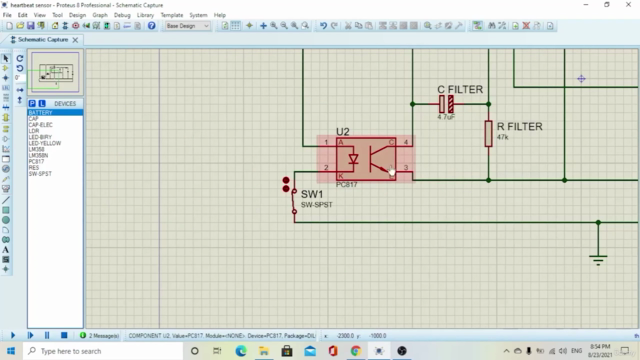Pause the simulation
Screen dimensions: 640x360
(47, 336)
